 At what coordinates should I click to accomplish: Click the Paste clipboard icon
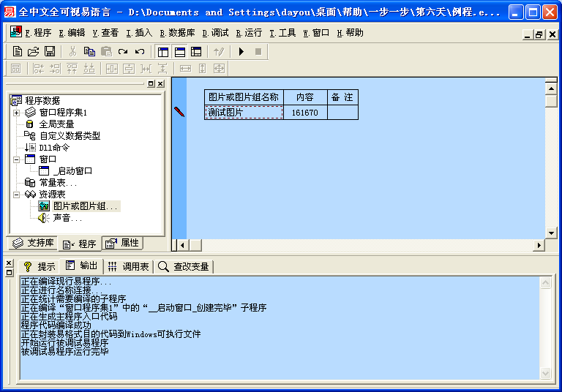pos(106,52)
